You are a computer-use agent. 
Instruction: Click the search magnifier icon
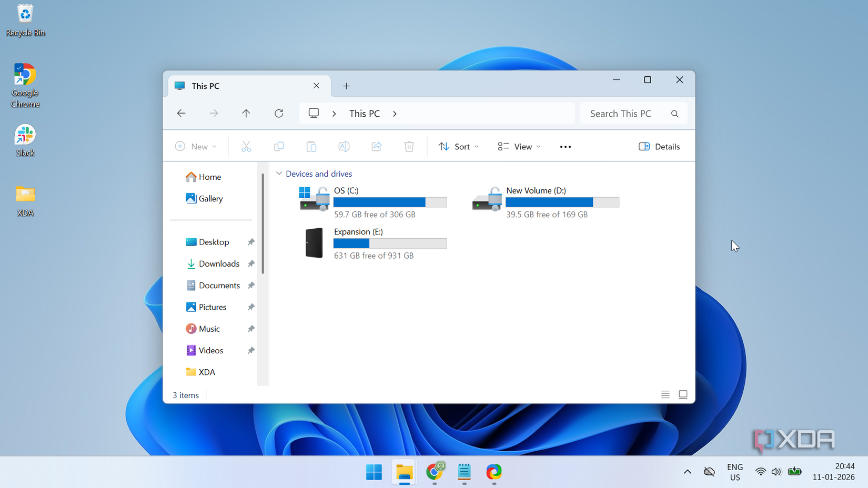pyautogui.click(x=675, y=114)
